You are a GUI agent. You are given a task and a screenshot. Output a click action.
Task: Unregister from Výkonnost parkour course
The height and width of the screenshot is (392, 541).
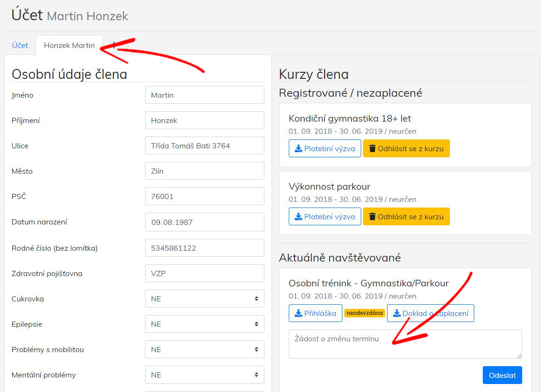click(406, 216)
